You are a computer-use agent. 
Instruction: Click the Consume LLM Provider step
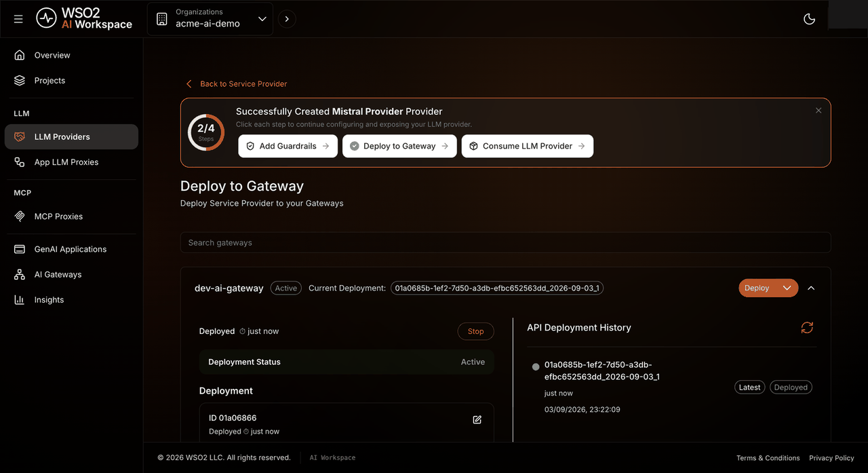(528, 146)
